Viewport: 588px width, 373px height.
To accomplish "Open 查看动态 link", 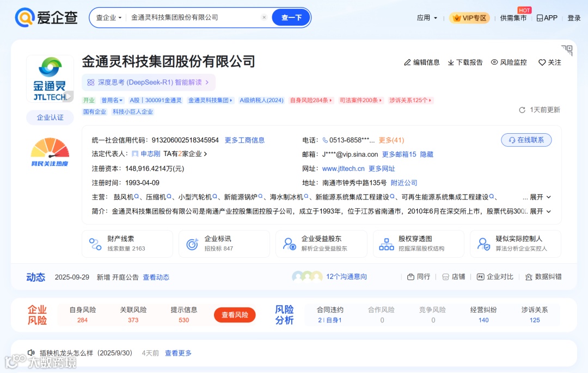I will click(156, 277).
